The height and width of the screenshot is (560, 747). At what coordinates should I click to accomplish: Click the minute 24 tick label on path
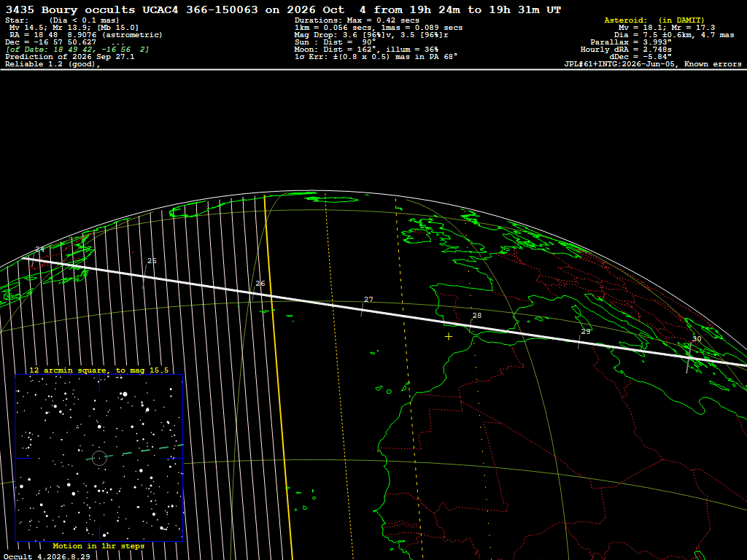[x=40, y=249]
